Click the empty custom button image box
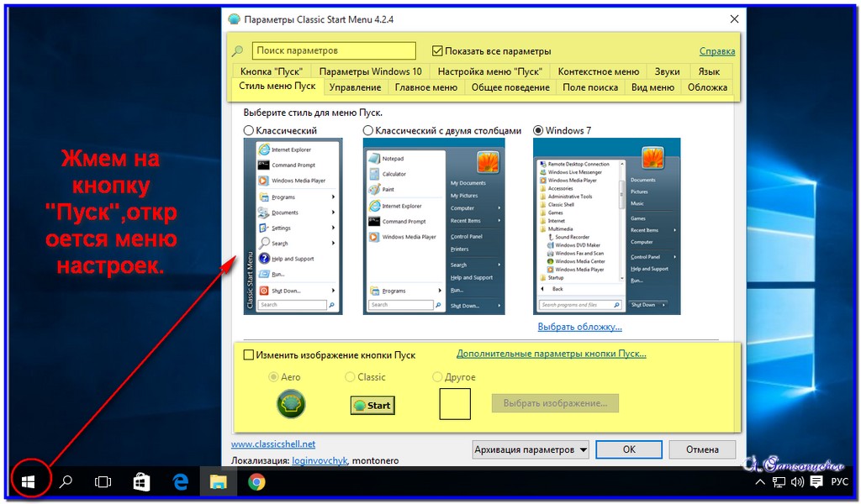Screen dimensions: 861x504 pos(455,404)
